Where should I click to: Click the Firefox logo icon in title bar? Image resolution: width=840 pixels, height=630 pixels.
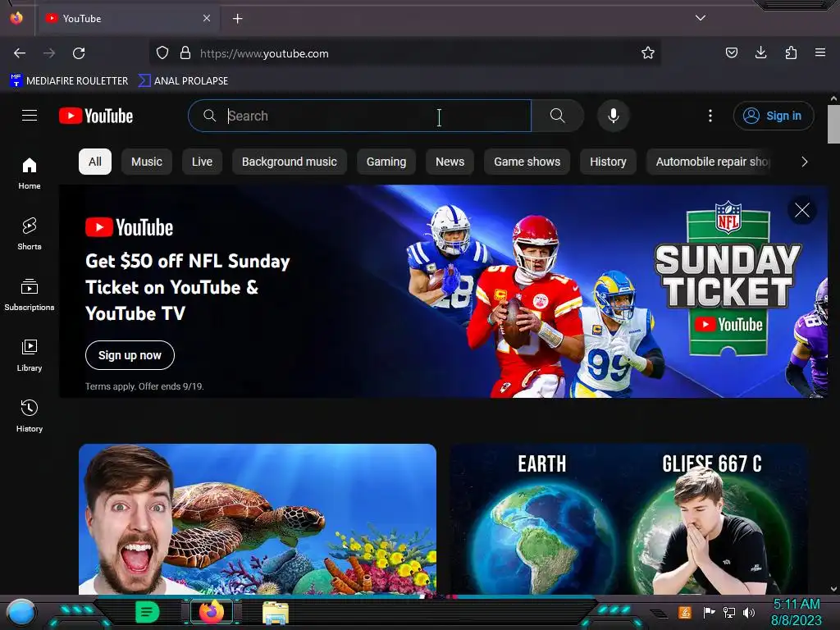click(x=16, y=18)
